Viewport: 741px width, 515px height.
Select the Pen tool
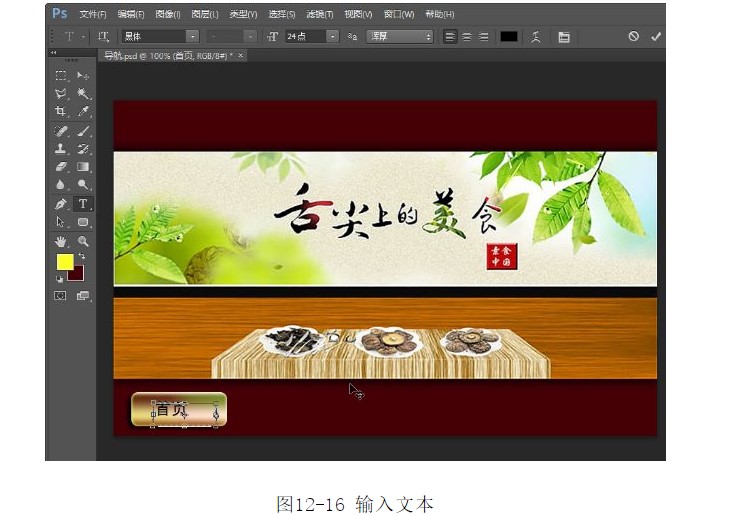pyautogui.click(x=61, y=204)
